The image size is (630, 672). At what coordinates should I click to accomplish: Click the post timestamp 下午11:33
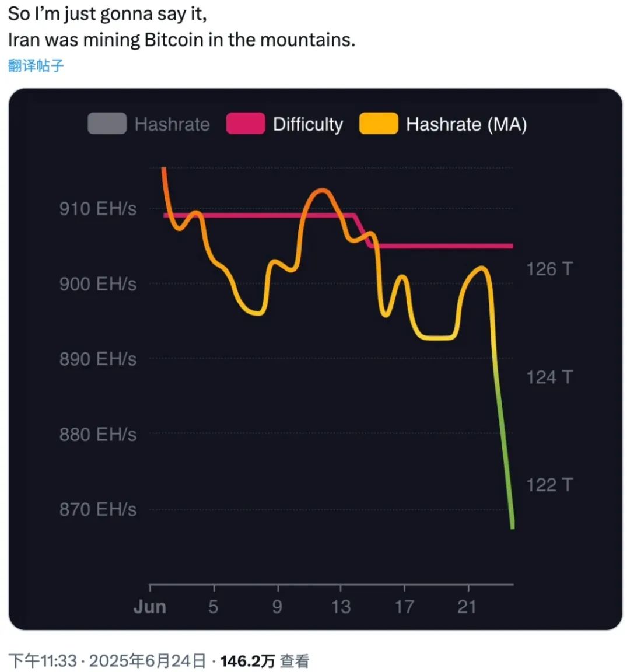[43, 660]
